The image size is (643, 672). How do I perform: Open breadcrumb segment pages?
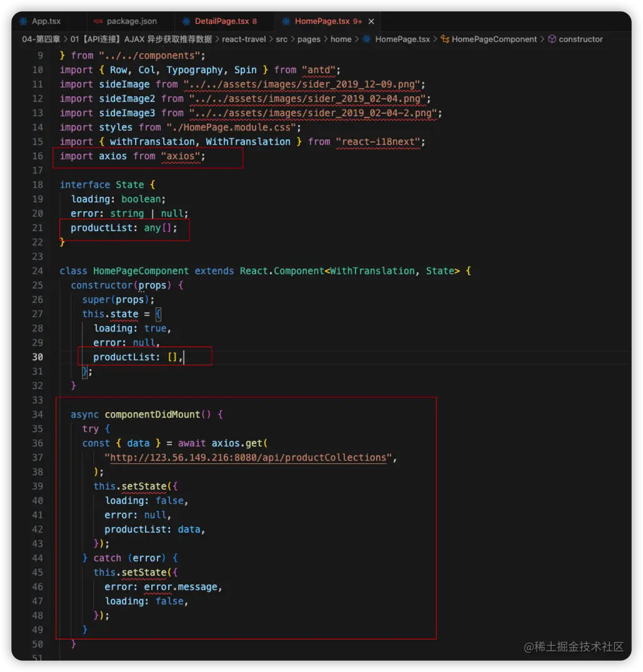tap(309, 39)
